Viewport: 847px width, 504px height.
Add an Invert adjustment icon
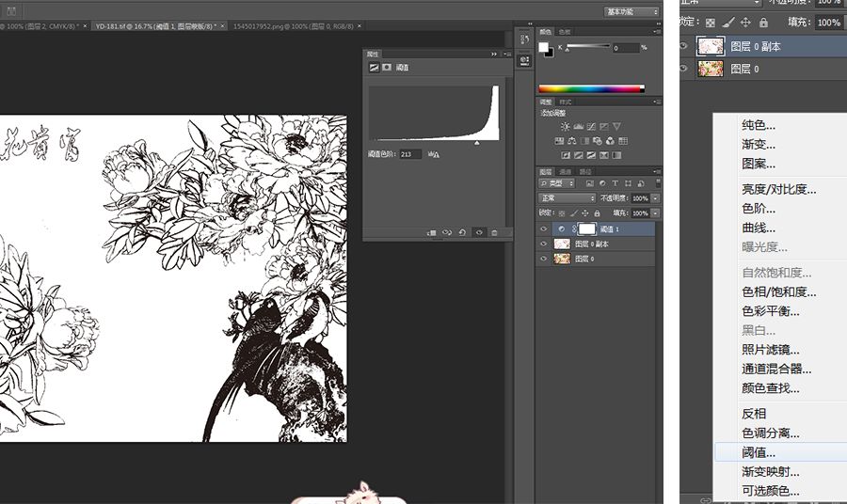(x=566, y=155)
